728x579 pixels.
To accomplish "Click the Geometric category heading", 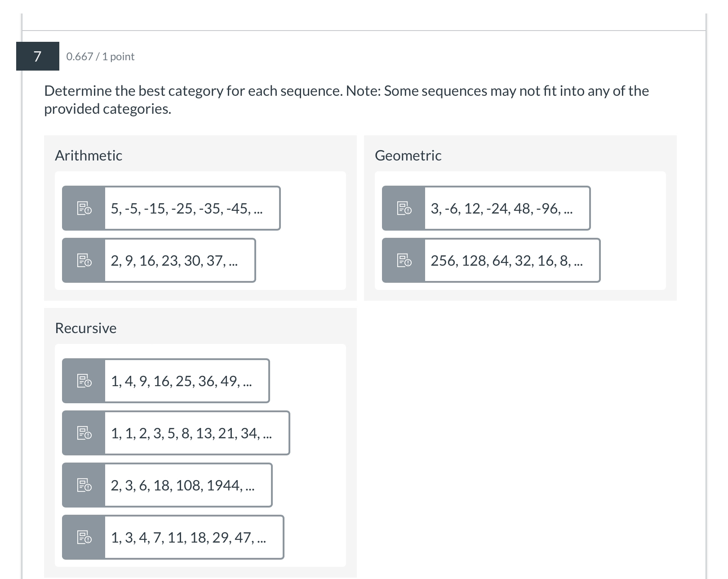I will (x=408, y=155).
